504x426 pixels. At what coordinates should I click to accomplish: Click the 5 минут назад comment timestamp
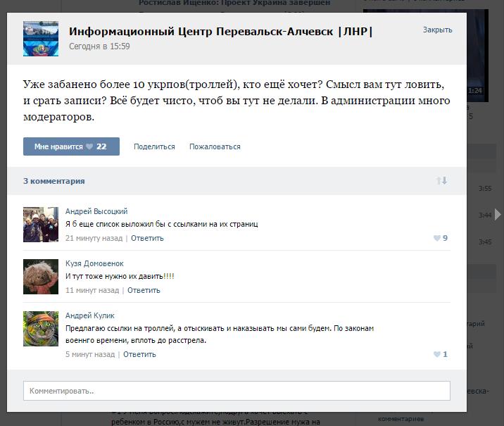point(90,354)
